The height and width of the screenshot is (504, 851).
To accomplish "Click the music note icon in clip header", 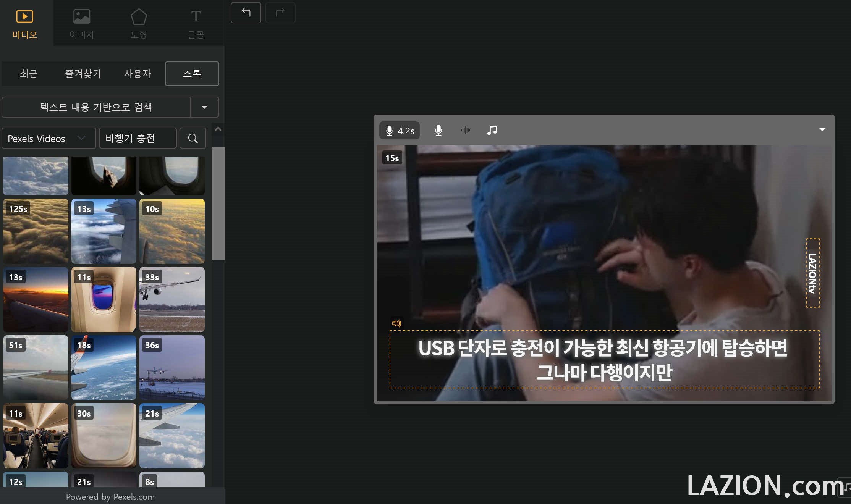I will 492,130.
